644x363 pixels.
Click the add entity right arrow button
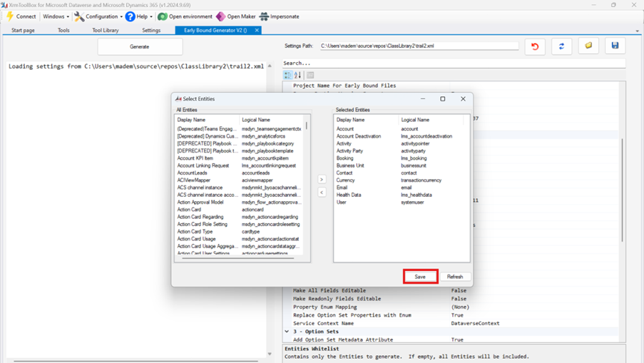point(322,180)
